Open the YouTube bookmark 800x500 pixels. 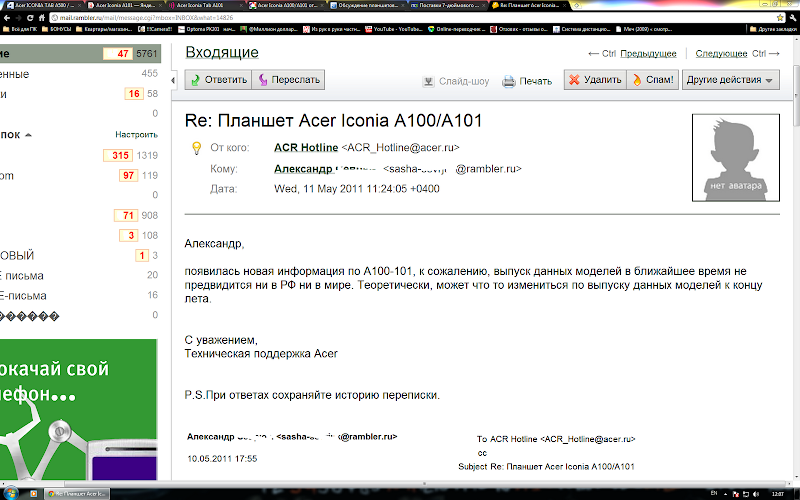tap(393, 30)
